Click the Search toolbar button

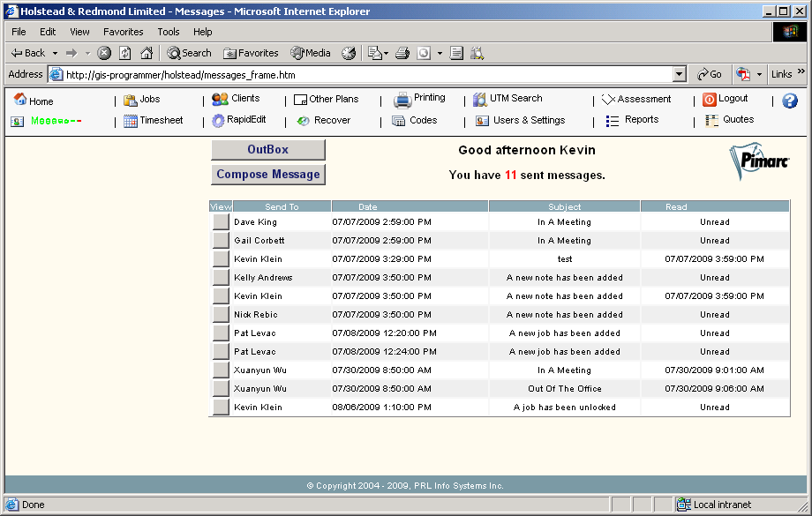pyautogui.click(x=189, y=53)
